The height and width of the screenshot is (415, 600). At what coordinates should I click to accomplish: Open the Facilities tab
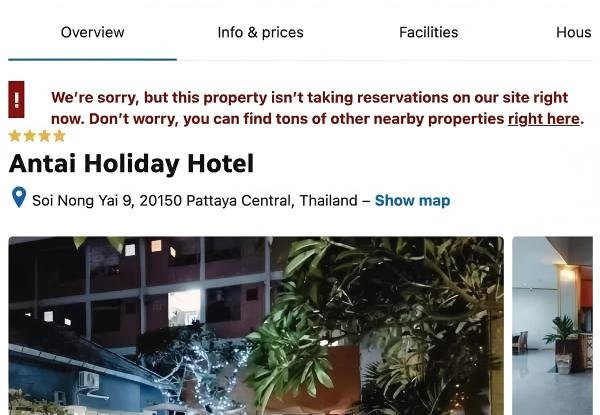point(428,33)
